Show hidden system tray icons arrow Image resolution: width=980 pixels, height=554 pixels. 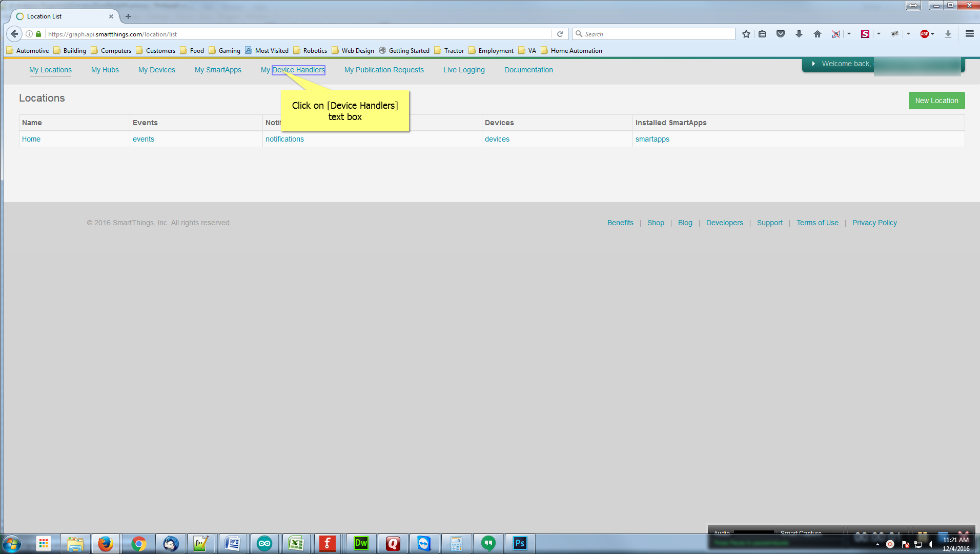point(877,544)
